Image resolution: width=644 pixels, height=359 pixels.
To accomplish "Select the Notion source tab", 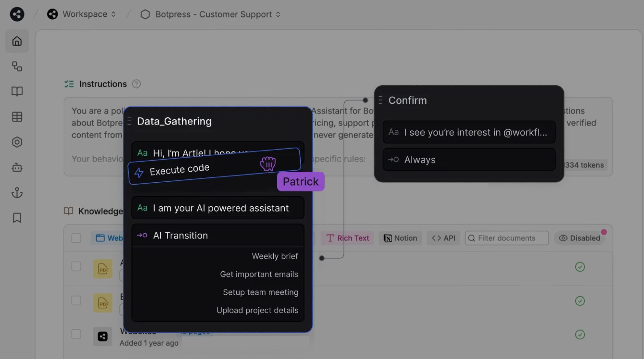I will click(400, 238).
